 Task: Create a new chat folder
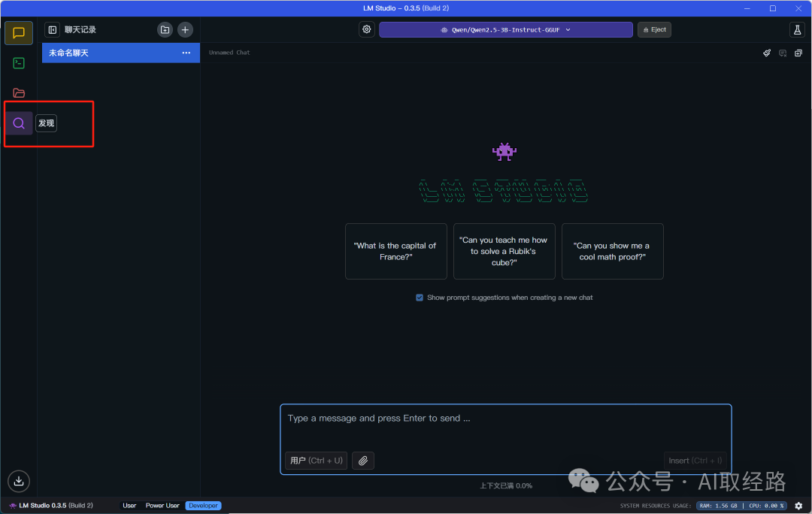pos(165,30)
